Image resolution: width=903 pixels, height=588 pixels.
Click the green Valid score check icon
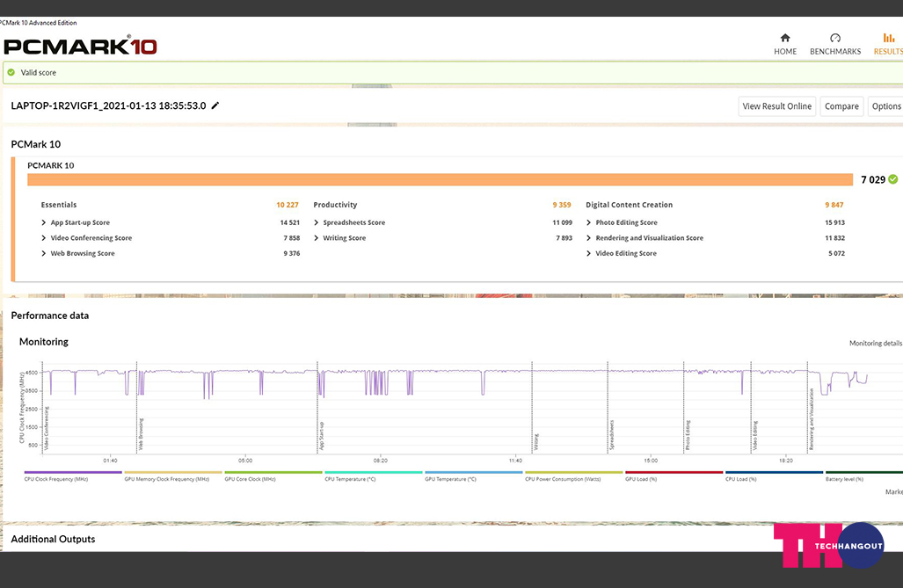pos(11,73)
